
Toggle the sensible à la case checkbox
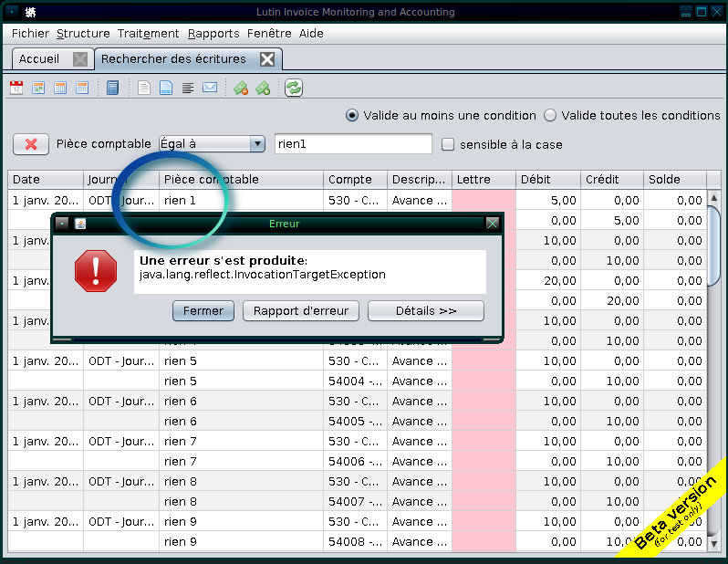pyautogui.click(x=448, y=144)
